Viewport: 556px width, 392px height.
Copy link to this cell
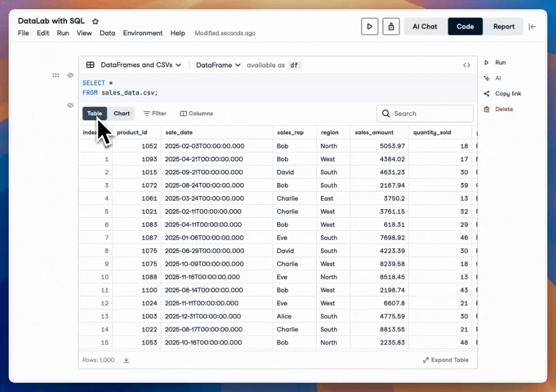(x=503, y=94)
